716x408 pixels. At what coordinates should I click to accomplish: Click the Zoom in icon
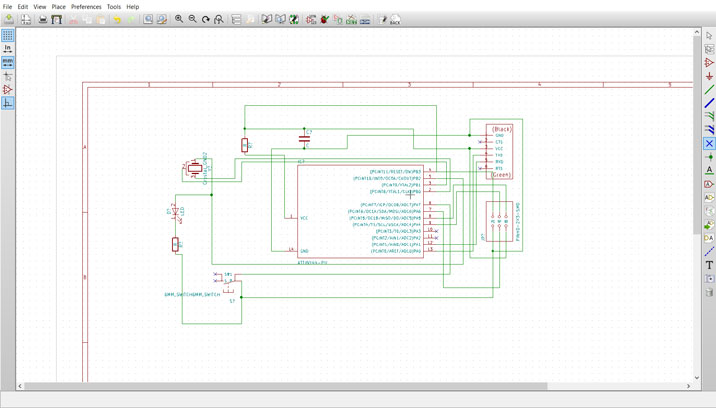click(179, 19)
